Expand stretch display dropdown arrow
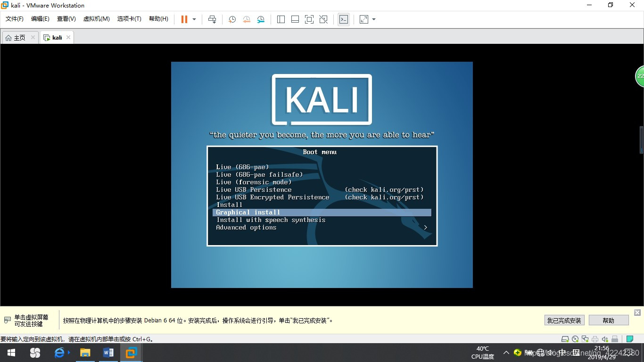644x362 pixels. (x=374, y=19)
